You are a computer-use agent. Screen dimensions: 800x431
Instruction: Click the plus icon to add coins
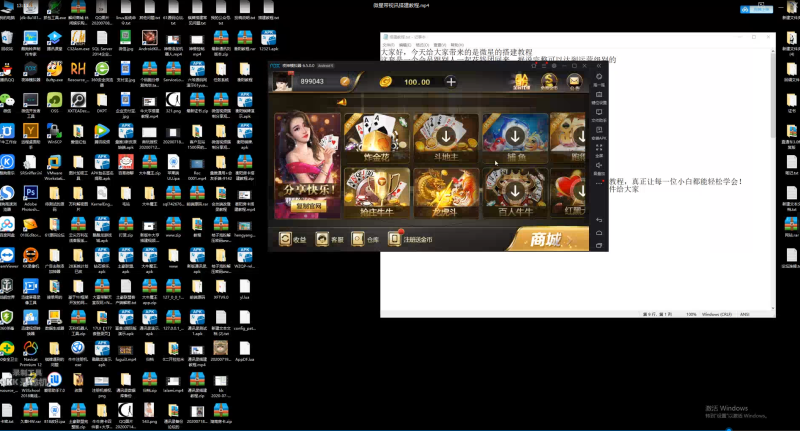coord(450,82)
